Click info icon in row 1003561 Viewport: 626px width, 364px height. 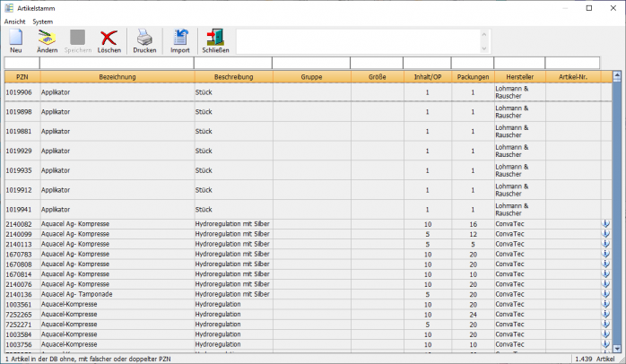[605, 304]
